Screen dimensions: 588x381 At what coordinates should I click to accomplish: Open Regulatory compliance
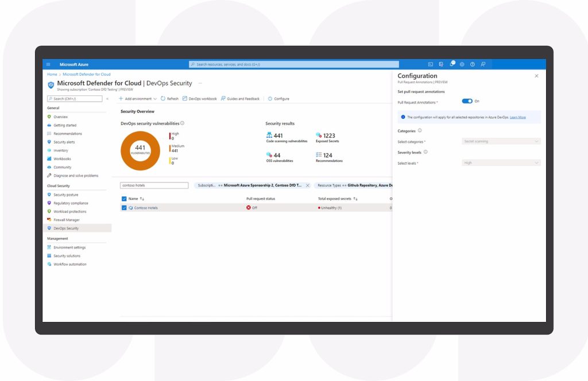(x=72, y=203)
